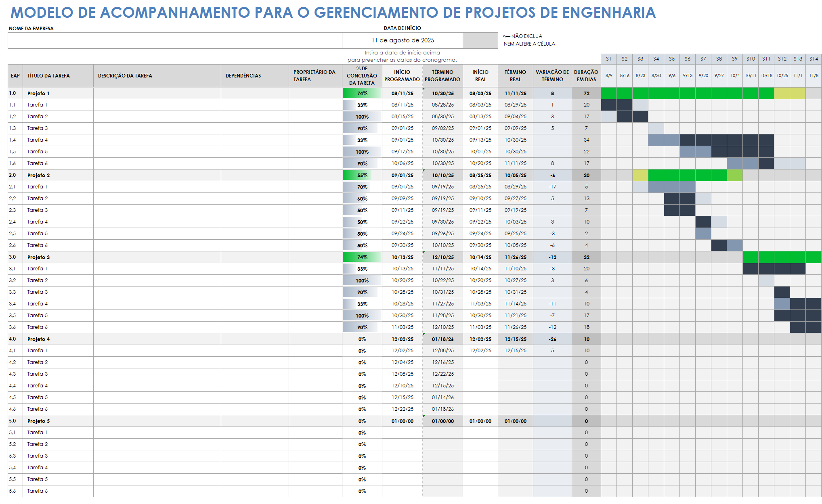Image resolution: width=822 pixels, height=504 pixels.
Task: Click the 'NÃO EXCLUA' note text
Action: pyautogui.click(x=526, y=36)
